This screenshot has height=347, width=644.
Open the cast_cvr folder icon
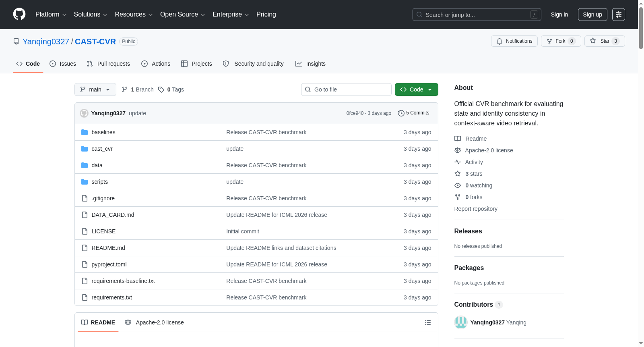(x=85, y=149)
